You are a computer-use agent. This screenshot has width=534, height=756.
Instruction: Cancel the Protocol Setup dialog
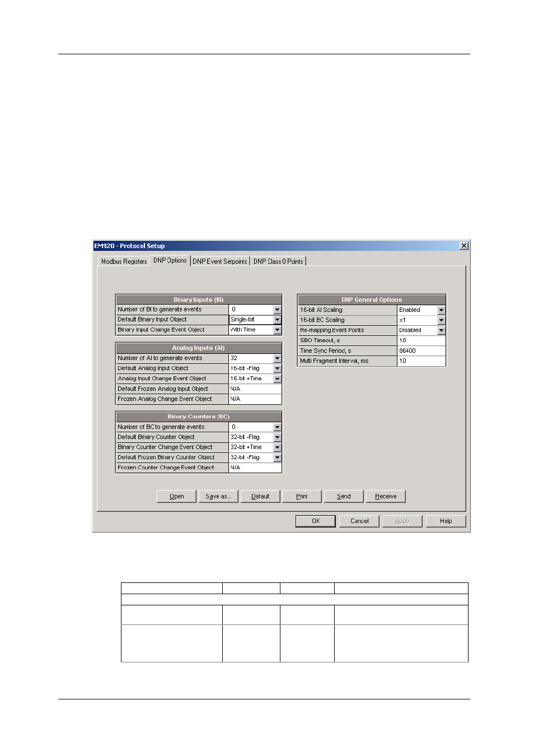(x=359, y=521)
